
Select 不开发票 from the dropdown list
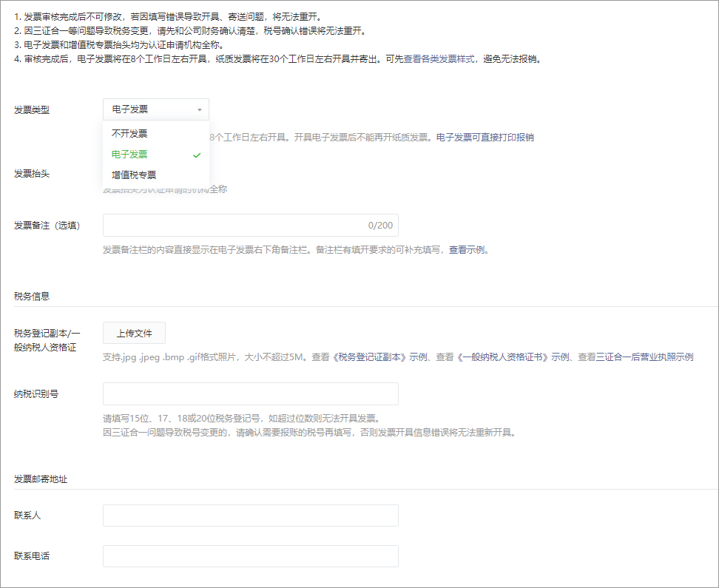tap(129, 134)
